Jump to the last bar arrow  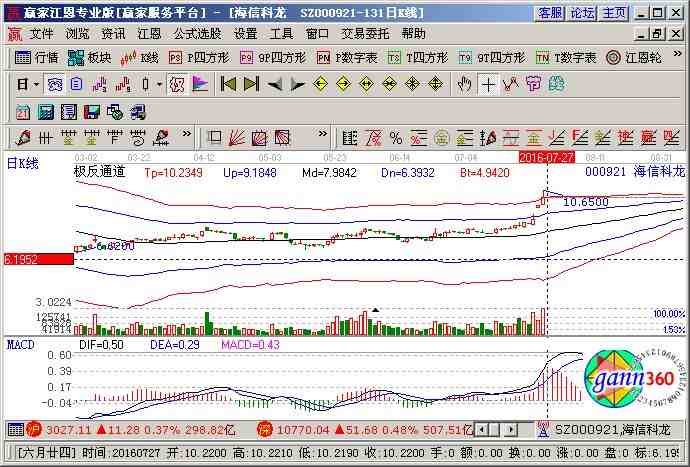click(251, 84)
